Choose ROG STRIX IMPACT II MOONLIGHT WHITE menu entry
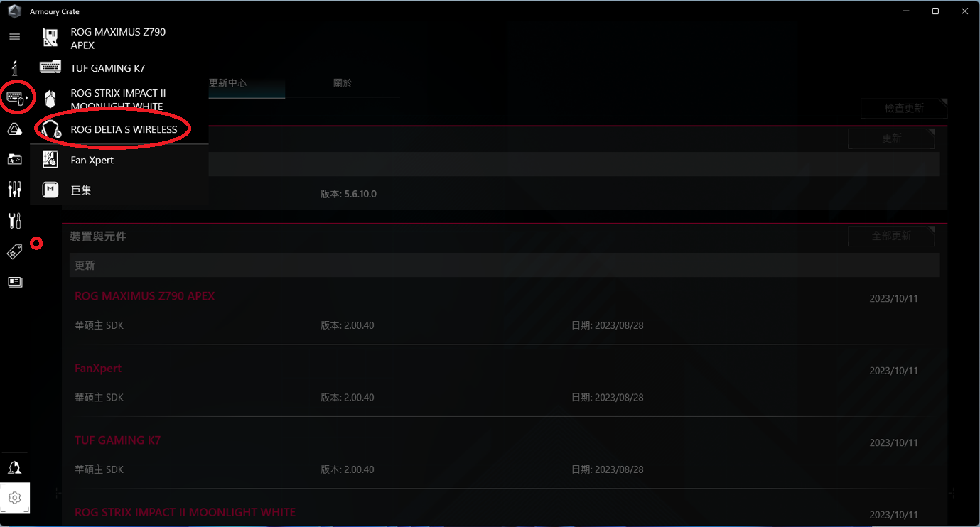This screenshot has width=980, height=527. click(x=119, y=99)
